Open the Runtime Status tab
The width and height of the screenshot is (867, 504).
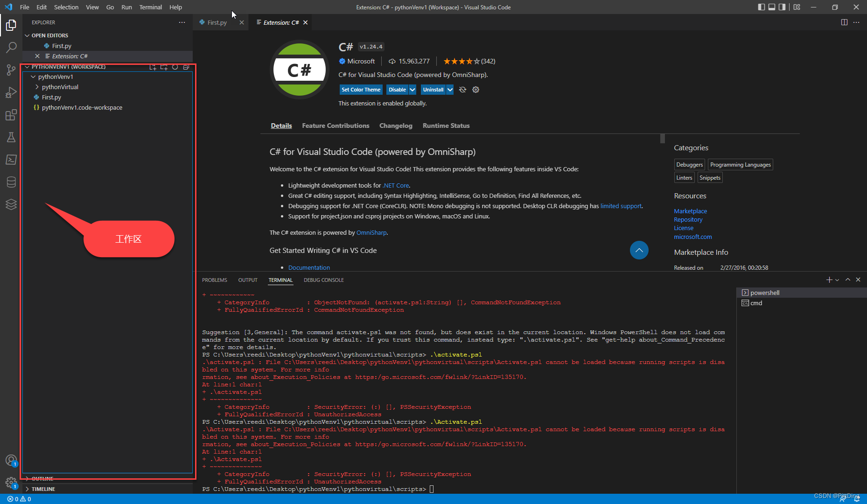click(446, 126)
